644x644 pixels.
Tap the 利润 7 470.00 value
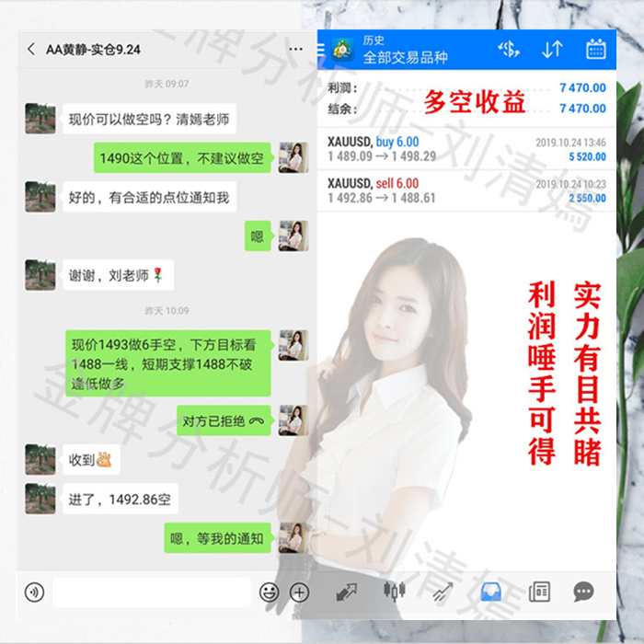click(582, 87)
